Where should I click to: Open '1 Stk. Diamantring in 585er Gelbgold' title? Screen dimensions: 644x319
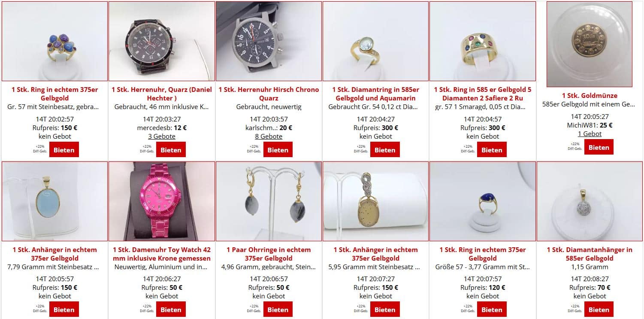coord(375,94)
